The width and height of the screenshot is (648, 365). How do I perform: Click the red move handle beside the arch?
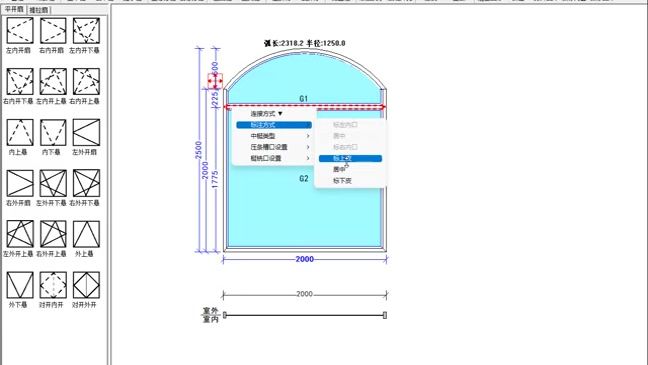point(215,81)
